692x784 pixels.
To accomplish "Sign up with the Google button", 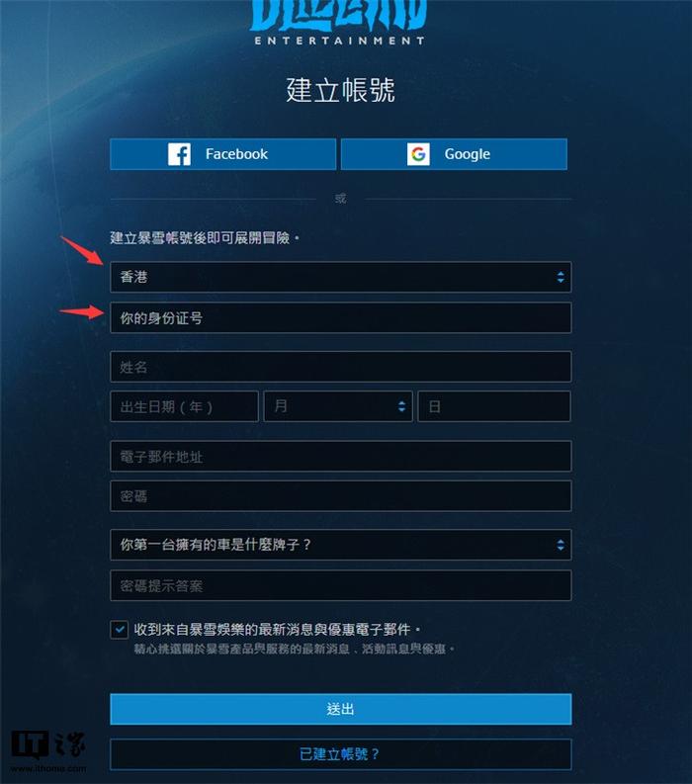I will (x=454, y=154).
